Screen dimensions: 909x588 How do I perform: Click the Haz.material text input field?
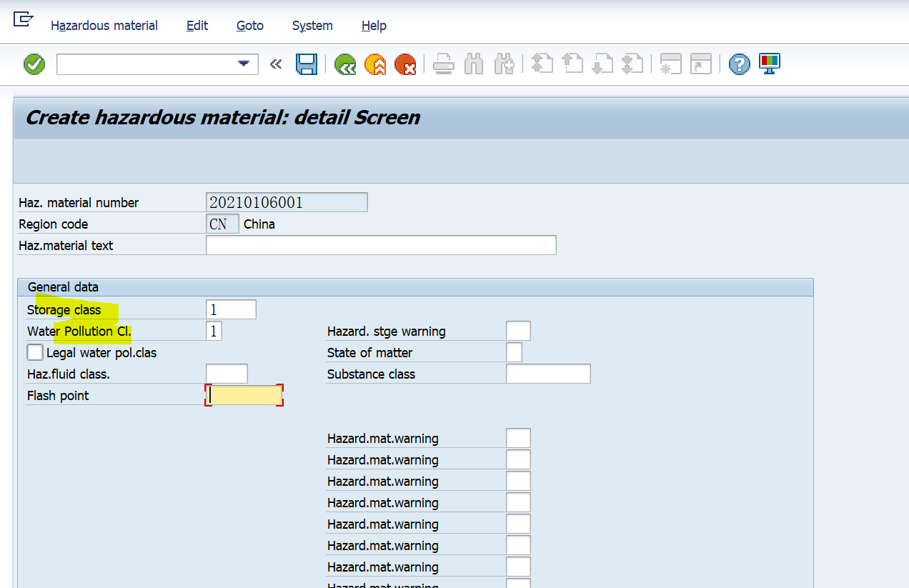(x=381, y=245)
